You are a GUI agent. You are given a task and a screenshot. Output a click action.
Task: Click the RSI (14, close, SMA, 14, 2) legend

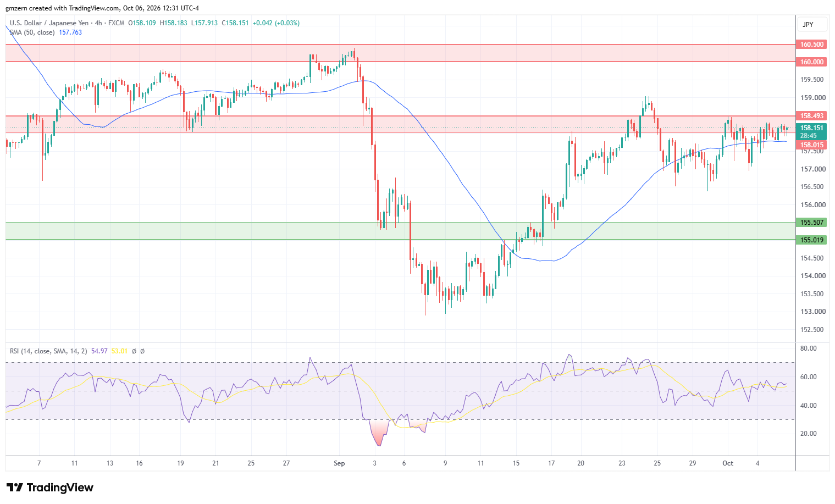(48, 351)
